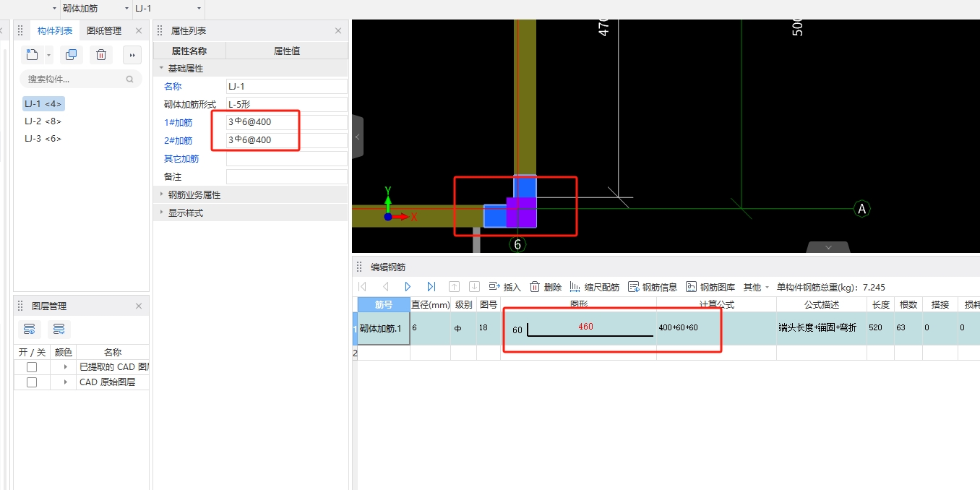Expand the 显示样式 section

(161, 213)
